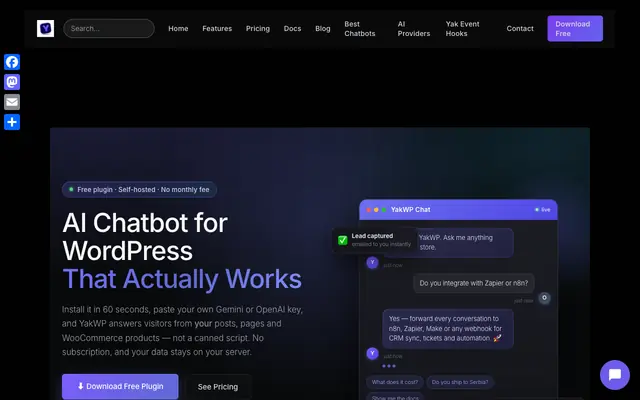Click Download Free Plugin button
The height and width of the screenshot is (400, 640).
tap(120, 387)
